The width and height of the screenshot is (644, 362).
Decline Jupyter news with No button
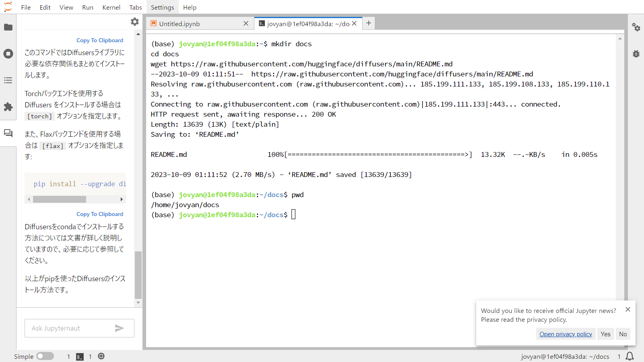coord(623,334)
